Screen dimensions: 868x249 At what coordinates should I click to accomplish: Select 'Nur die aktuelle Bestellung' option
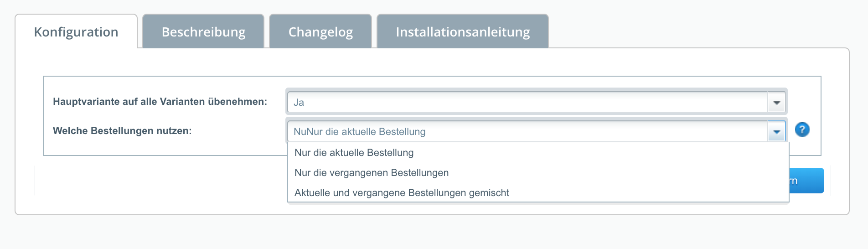[x=354, y=153]
